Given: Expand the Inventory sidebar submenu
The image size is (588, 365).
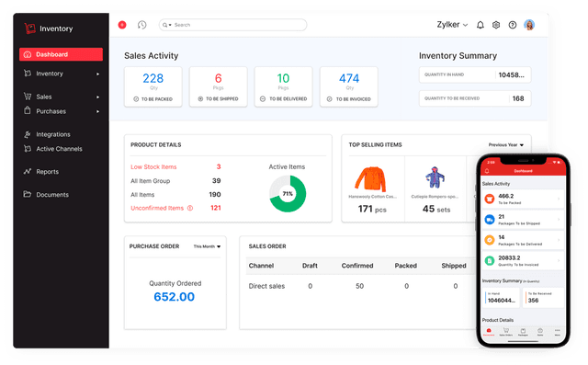Looking at the screenshot, I should 62,74.
